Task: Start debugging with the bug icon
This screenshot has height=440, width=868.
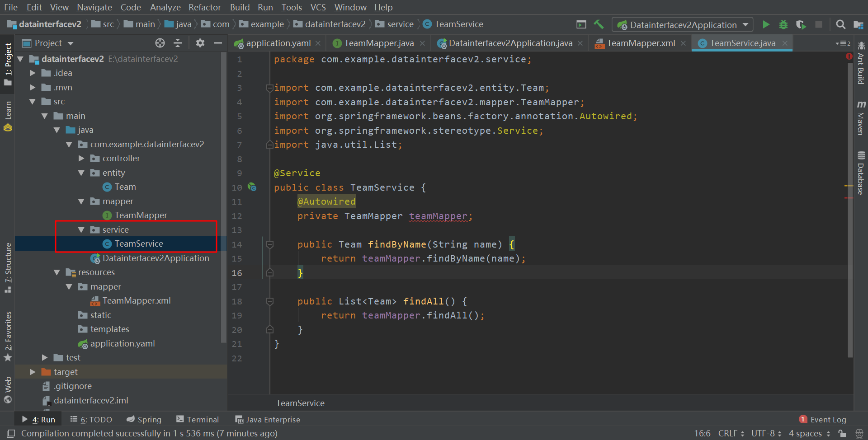Action: pos(783,24)
